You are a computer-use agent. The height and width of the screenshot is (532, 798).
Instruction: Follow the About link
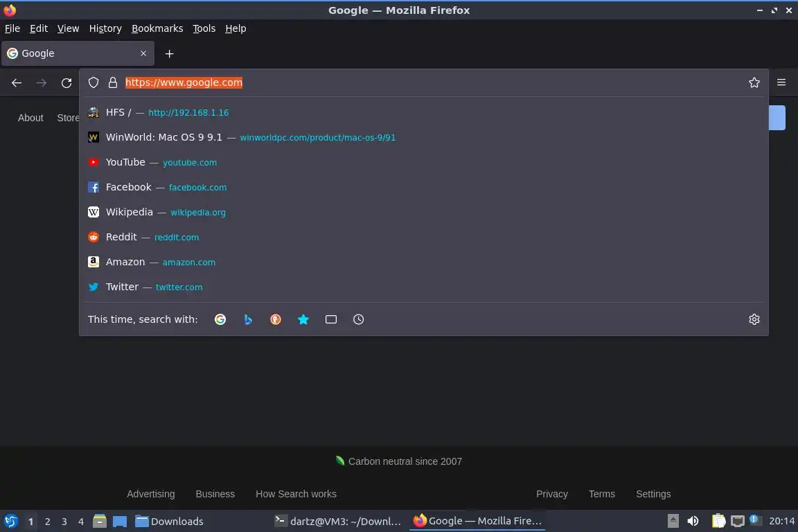[30, 118]
